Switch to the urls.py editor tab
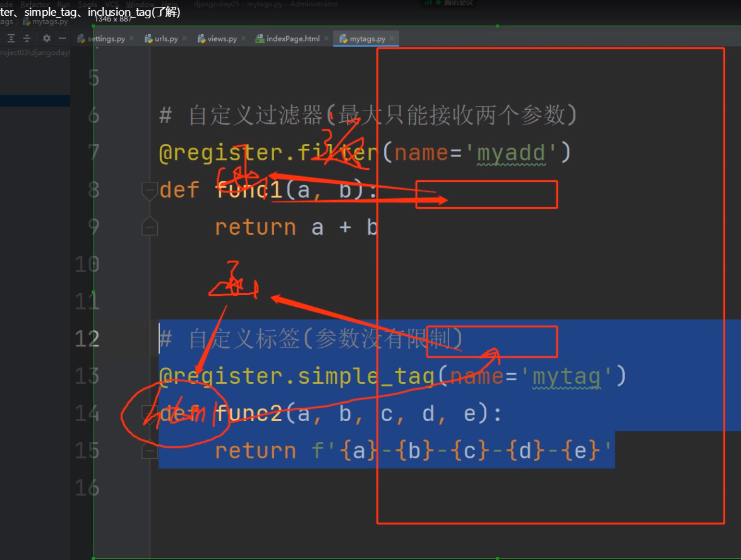The height and width of the screenshot is (560, 741). click(x=166, y=39)
